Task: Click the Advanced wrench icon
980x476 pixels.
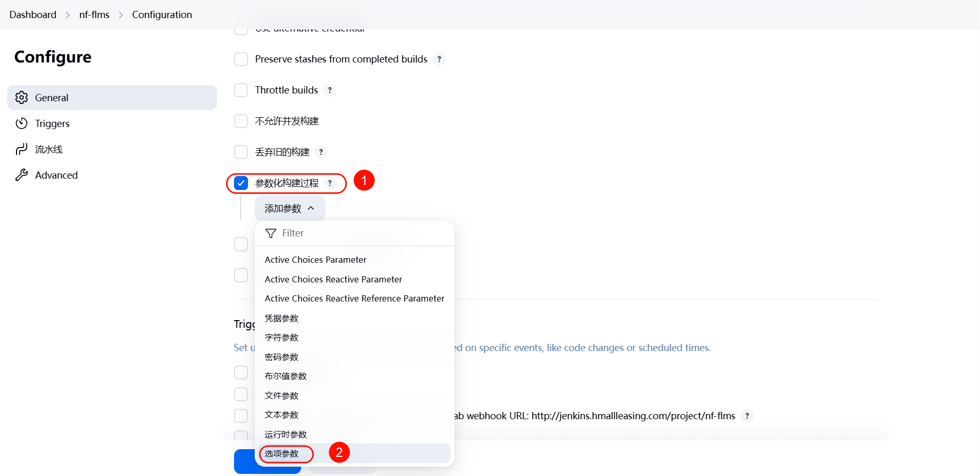Action: pos(22,175)
